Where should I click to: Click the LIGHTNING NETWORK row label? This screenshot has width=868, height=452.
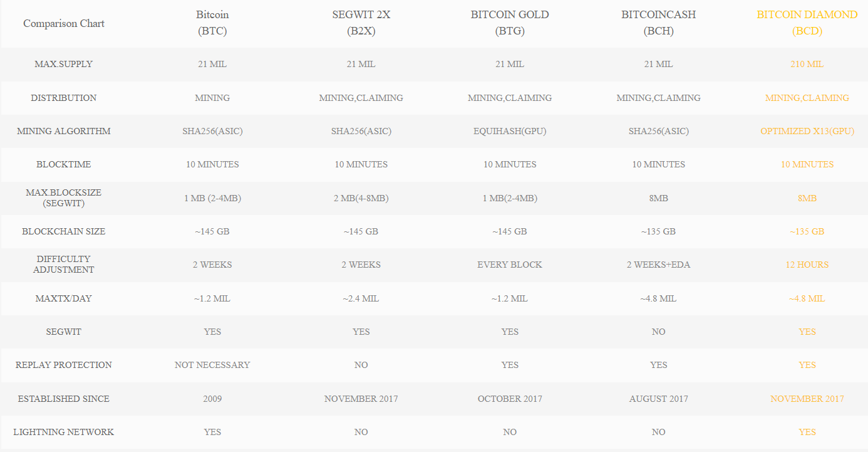(x=64, y=432)
